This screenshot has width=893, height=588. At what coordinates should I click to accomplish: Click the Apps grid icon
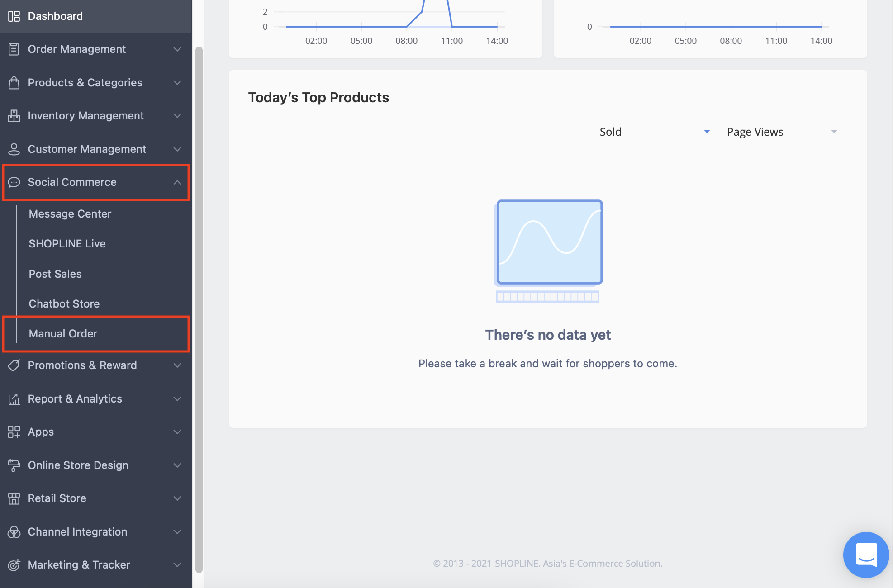14,432
